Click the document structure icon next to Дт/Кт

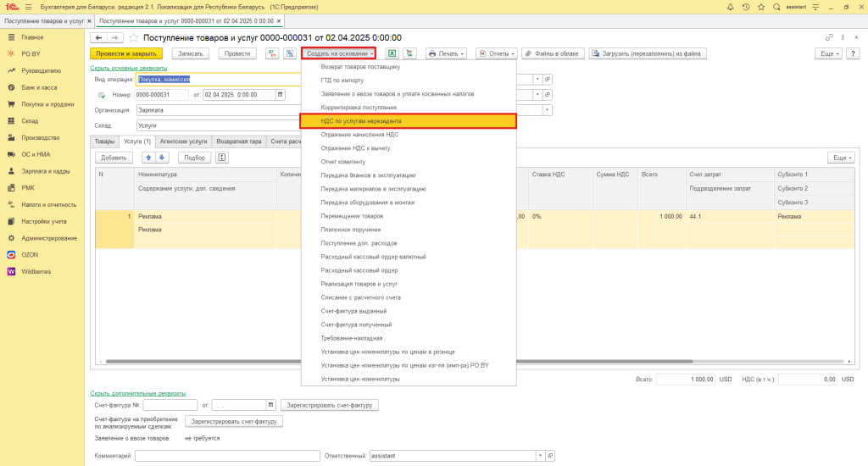pos(290,53)
